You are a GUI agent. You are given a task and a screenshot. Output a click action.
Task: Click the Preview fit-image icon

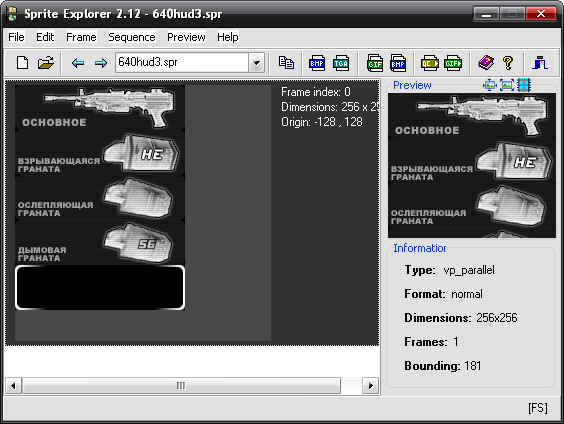[x=506, y=85]
